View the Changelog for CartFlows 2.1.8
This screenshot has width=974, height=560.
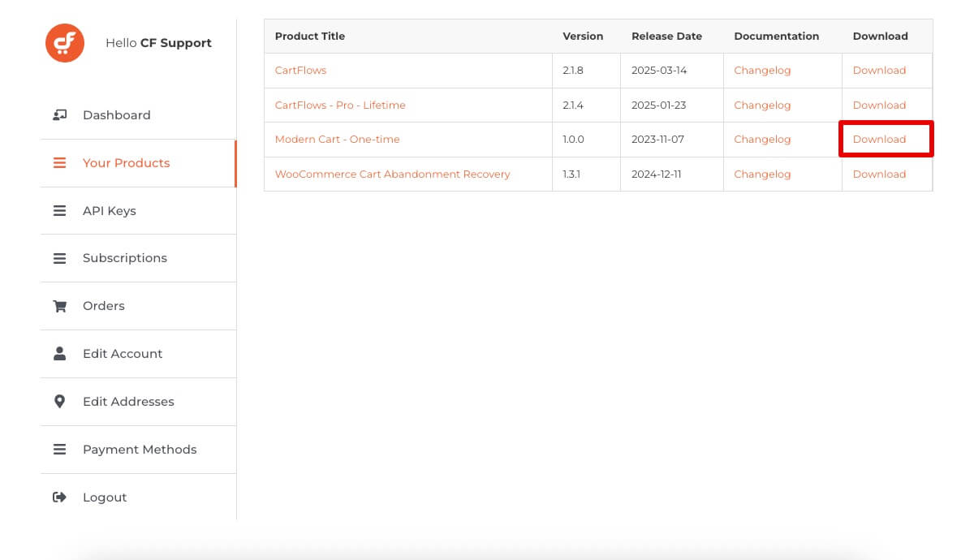click(x=762, y=71)
